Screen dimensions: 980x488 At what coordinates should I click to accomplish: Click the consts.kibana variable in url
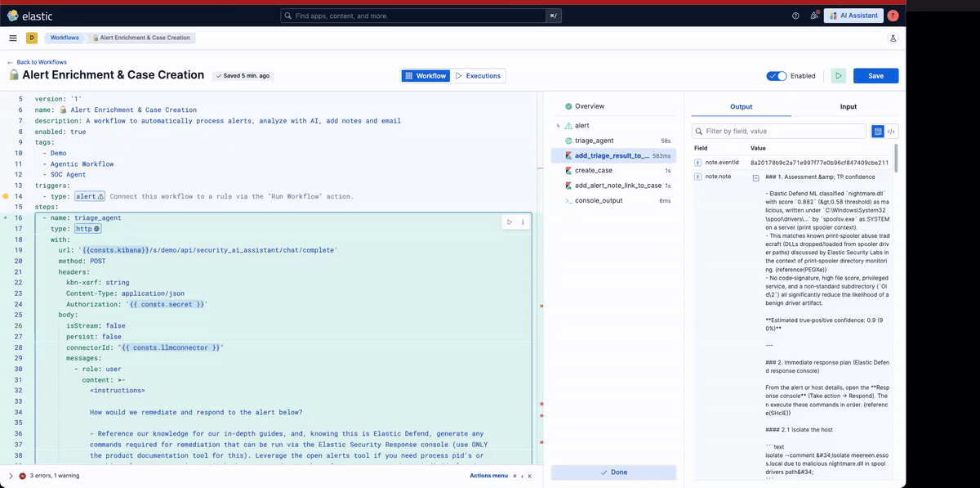pos(115,250)
